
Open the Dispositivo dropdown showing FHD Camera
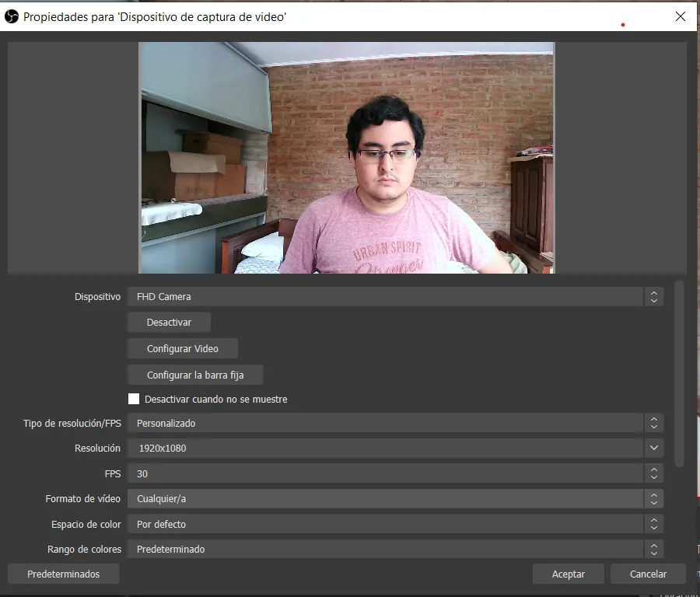click(386, 297)
